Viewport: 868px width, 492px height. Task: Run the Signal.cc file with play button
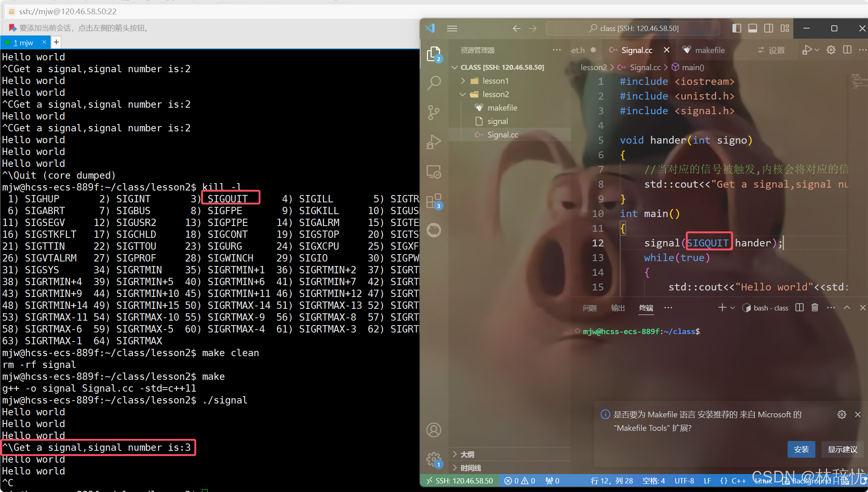click(806, 50)
